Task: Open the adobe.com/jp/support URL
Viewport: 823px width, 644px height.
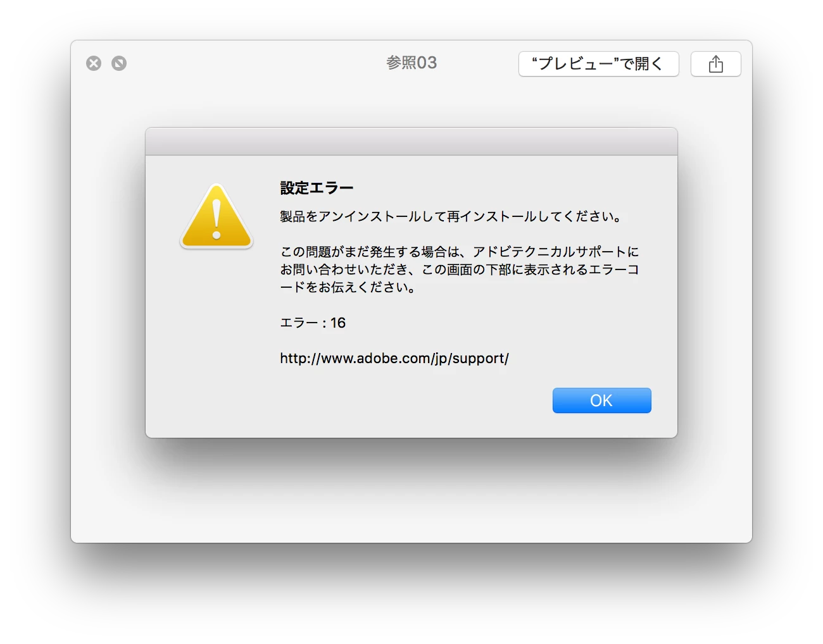Action: 394,358
